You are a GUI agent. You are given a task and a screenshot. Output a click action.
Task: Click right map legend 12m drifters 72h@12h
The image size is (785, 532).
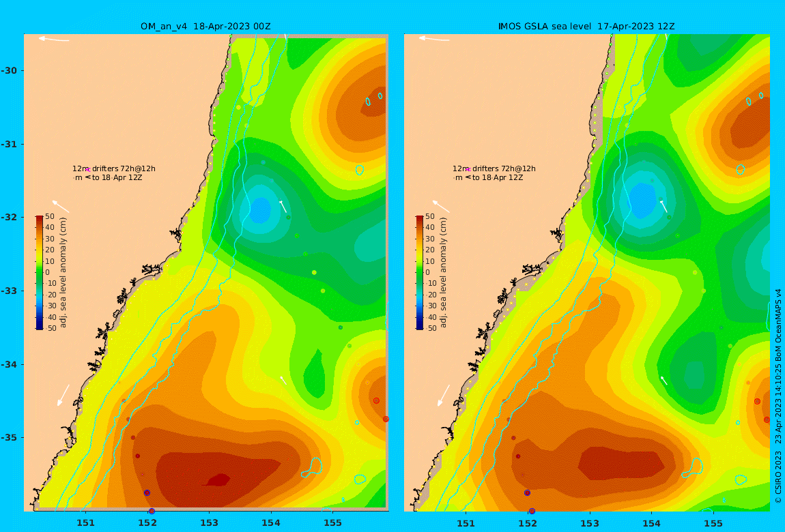494,168
